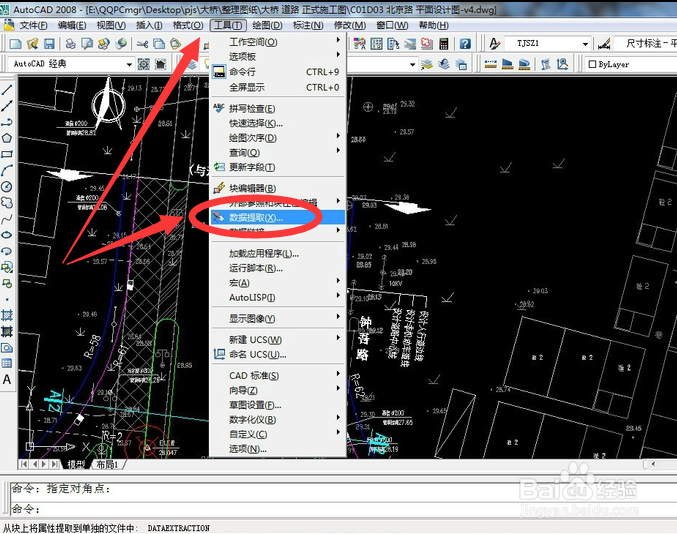
Task: Choose 数据提取(X)... menu entry
Action: (278, 218)
